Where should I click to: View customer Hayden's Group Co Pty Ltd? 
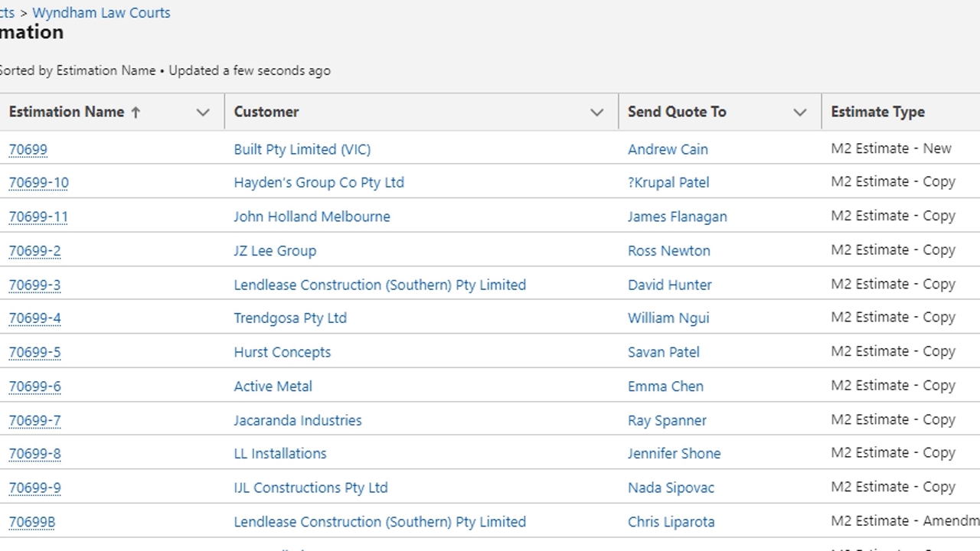[x=319, y=183]
